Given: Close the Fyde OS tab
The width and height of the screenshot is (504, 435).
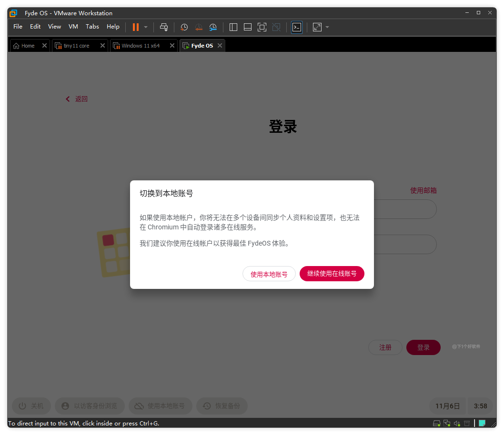Looking at the screenshot, I should pyautogui.click(x=220, y=46).
